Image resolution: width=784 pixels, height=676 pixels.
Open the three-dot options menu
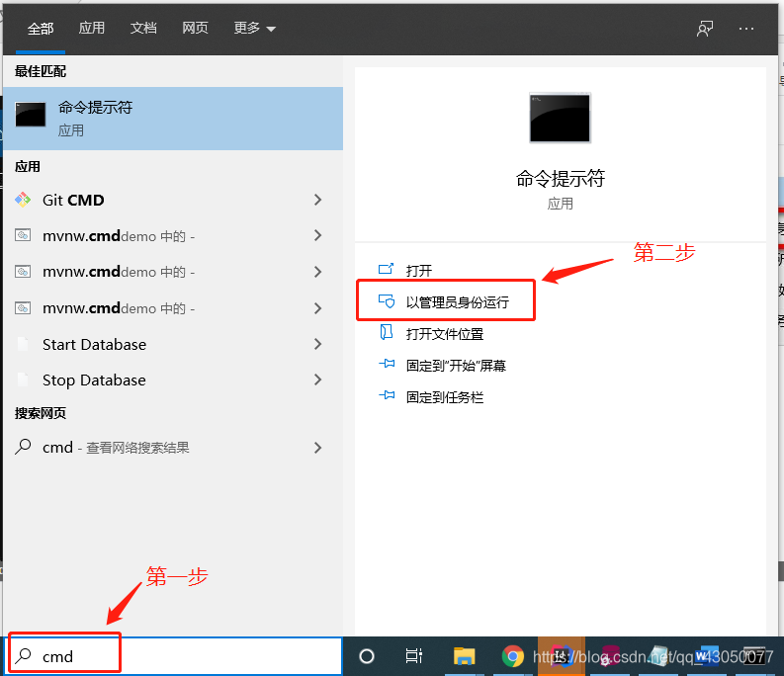pyautogui.click(x=746, y=29)
